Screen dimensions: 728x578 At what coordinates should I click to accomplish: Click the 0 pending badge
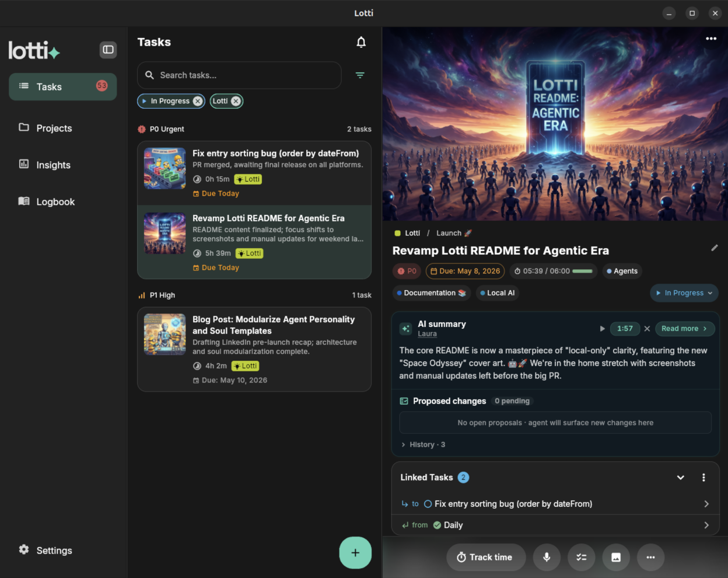(x=512, y=401)
